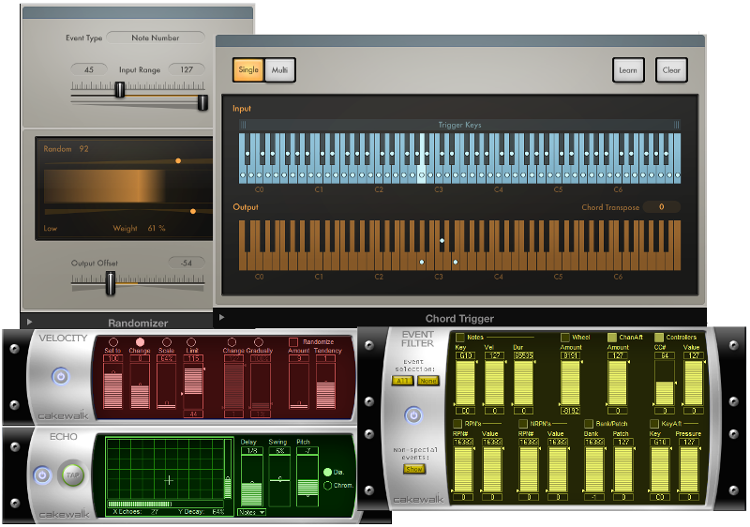Click the Show non-special events button
The image size is (750, 527).
[x=414, y=469]
